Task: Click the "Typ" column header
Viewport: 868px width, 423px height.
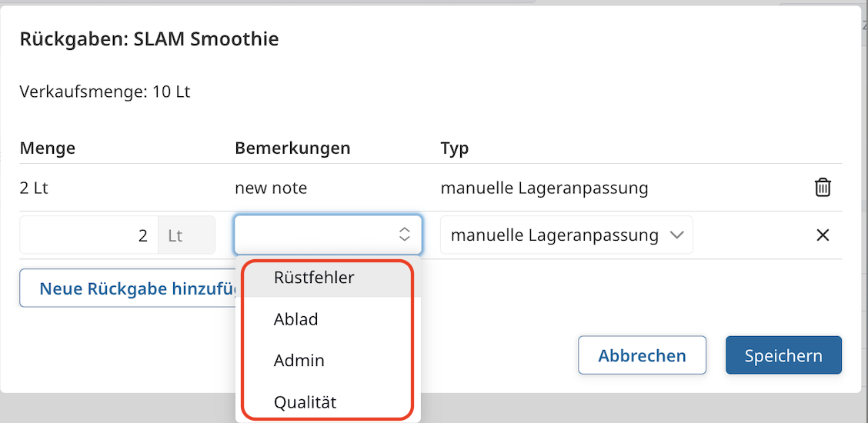Action: [455, 148]
